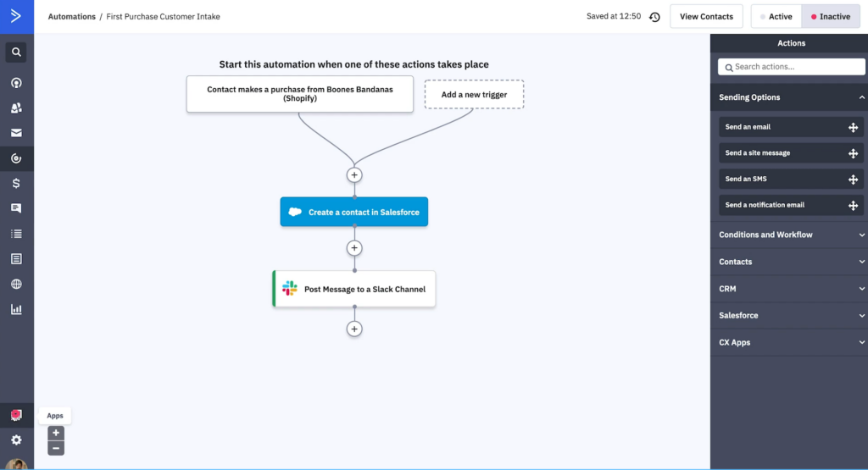Screen dimensions: 868x470
Task: Add step after Salesforce action with plus
Action: pyautogui.click(x=354, y=248)
